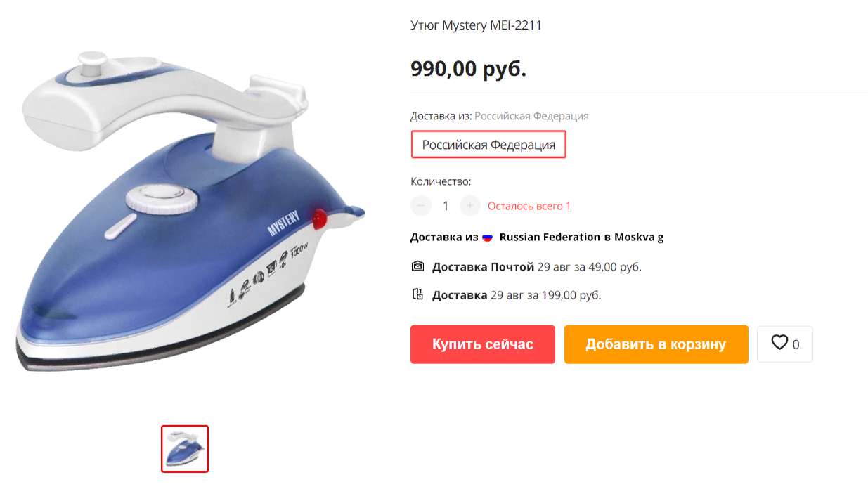Click the Moskva g destination text
868x501 pixels.
(639, 237)
